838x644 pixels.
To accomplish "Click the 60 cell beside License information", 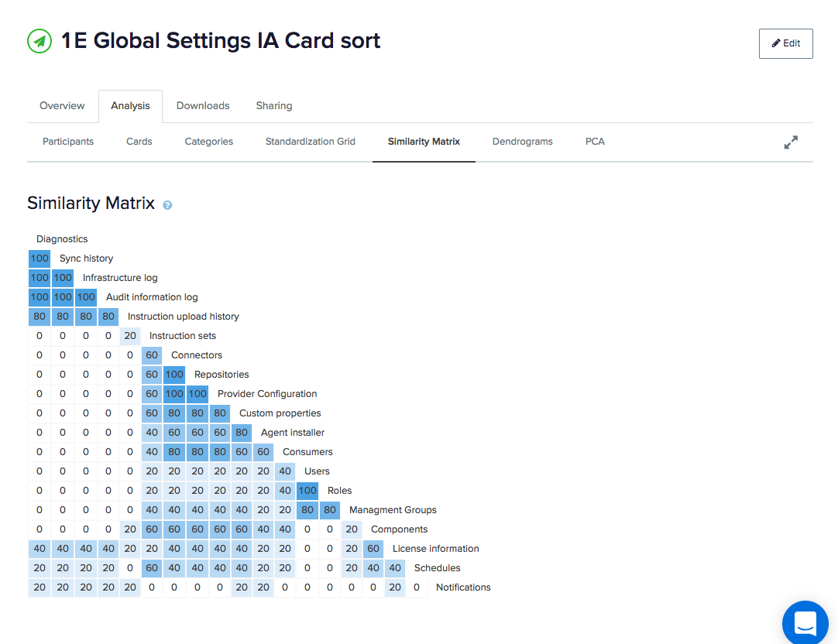I will (x=373, y=549).
